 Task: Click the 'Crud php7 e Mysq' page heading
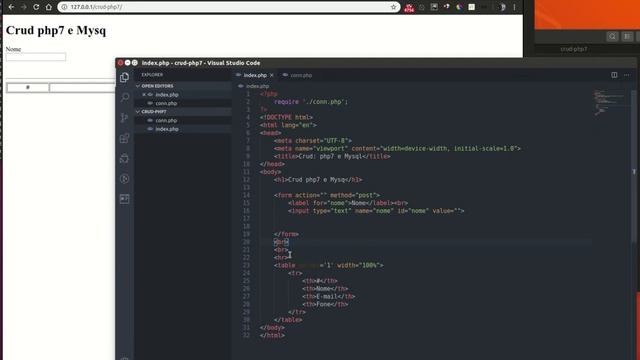click(x=56, y=31)
